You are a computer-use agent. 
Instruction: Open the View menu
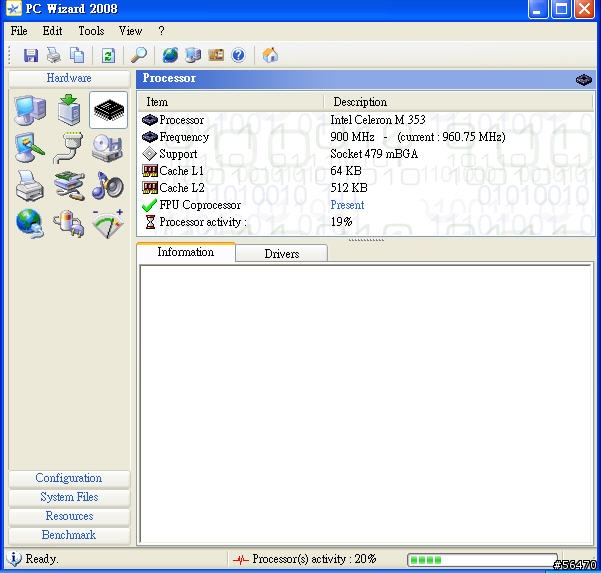click(x=130, y=31)
